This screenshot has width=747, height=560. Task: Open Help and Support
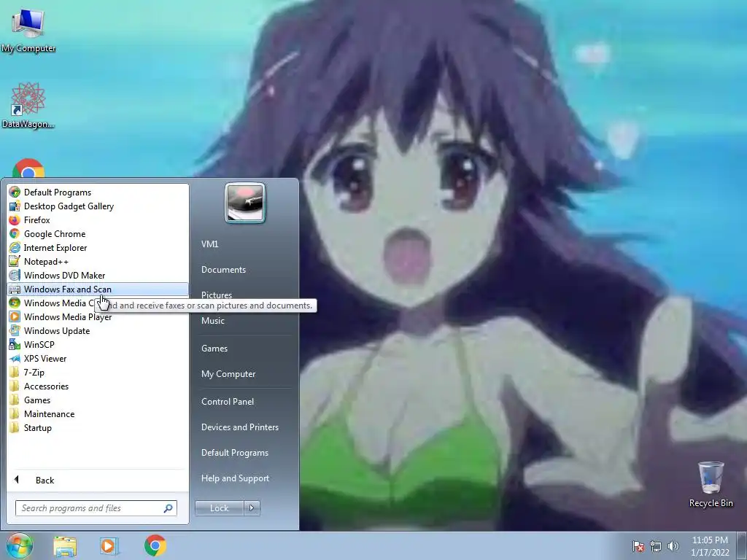235,478
